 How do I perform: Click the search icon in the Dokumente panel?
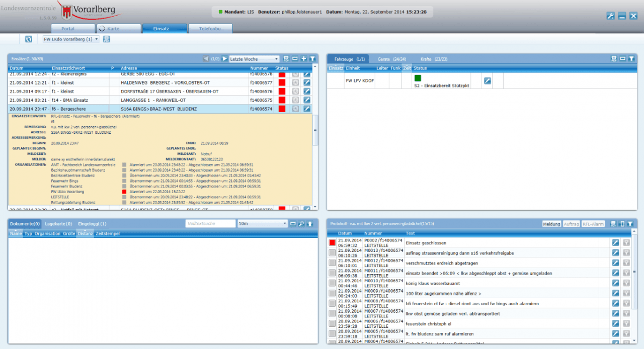click(x=301, y=224)
